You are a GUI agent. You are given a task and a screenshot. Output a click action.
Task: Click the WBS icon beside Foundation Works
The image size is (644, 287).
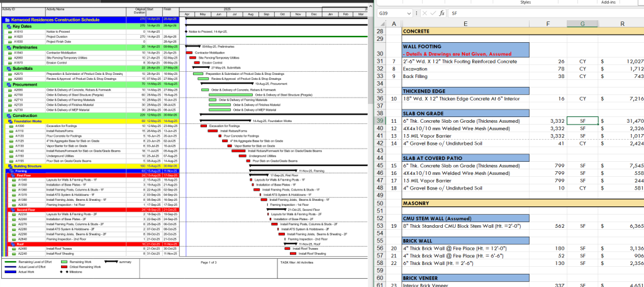[x=11, y=121]
